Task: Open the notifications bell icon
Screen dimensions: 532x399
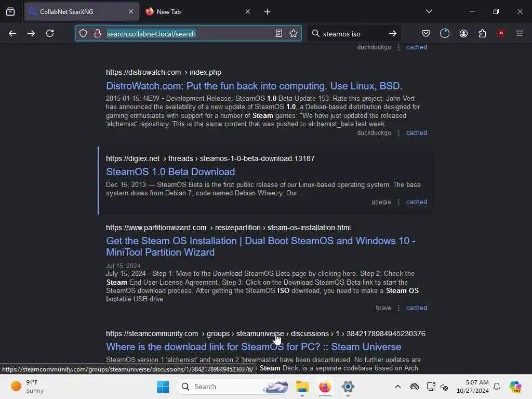Action: (497, 387)
